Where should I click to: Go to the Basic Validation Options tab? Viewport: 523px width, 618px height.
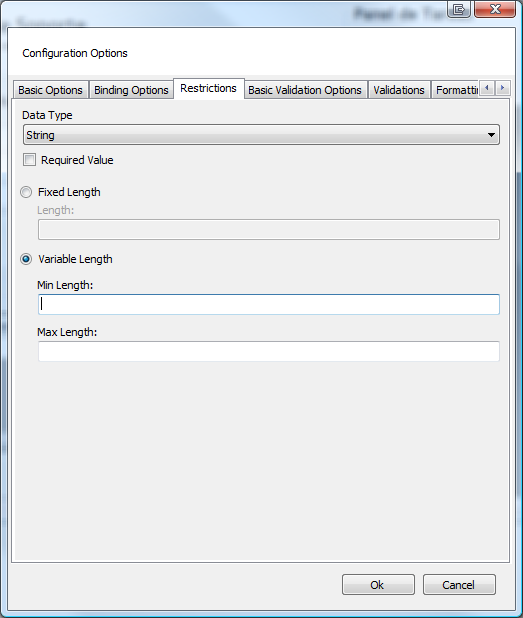[x=305, y=90]
